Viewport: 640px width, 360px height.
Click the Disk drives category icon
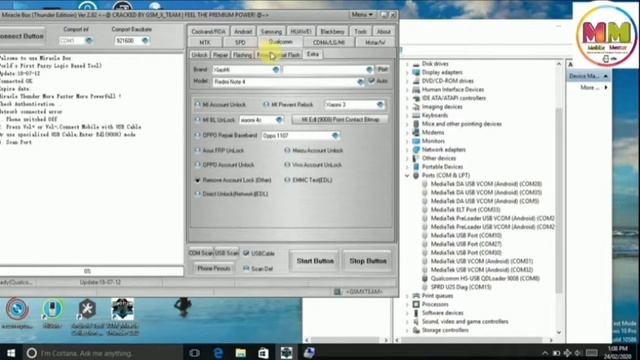pos(416,64)
